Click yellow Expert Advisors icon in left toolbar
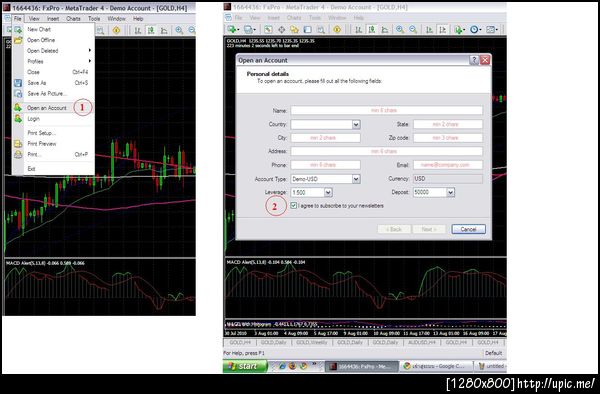600x394 pixels. tap(116, 30)
